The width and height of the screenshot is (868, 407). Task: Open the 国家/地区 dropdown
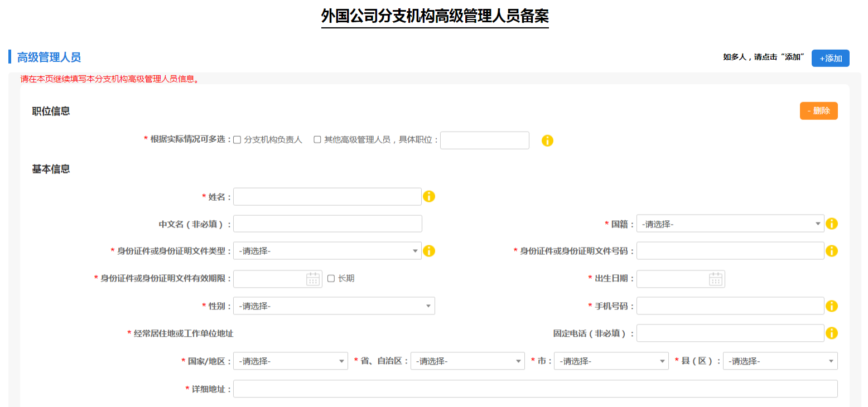pos(290,361)
